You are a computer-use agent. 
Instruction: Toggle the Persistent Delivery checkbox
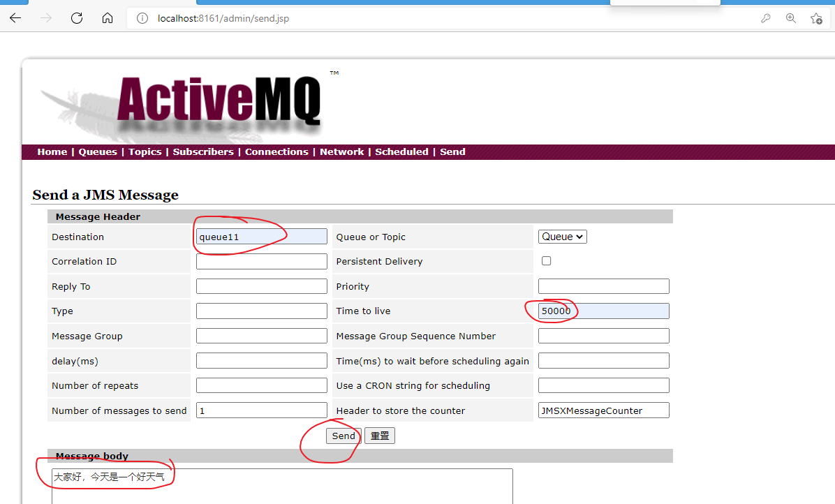[x=547, y=261]
